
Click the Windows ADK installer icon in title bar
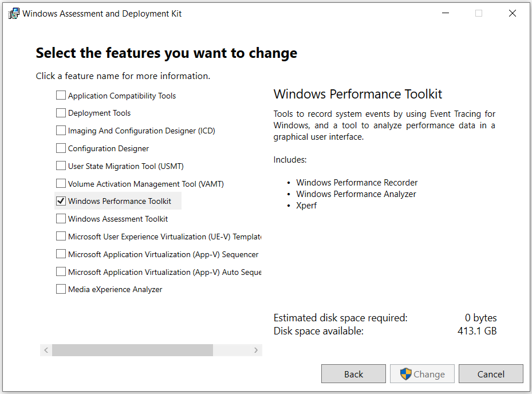coord(14,14)
